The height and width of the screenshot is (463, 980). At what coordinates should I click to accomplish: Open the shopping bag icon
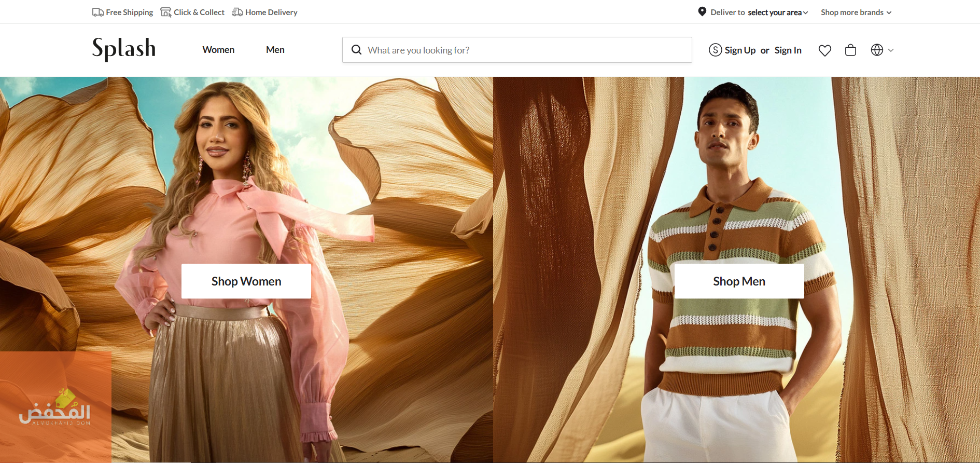[850, 50]
